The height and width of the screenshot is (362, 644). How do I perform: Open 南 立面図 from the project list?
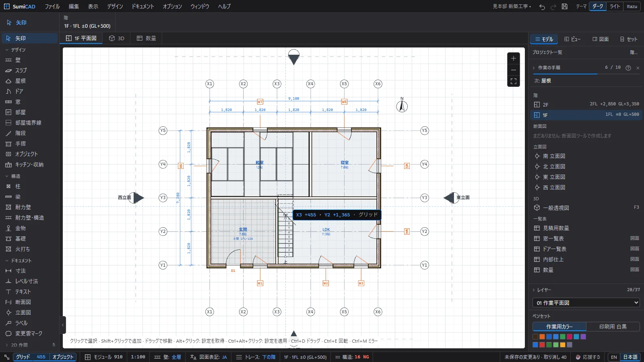tap(586, 156)
